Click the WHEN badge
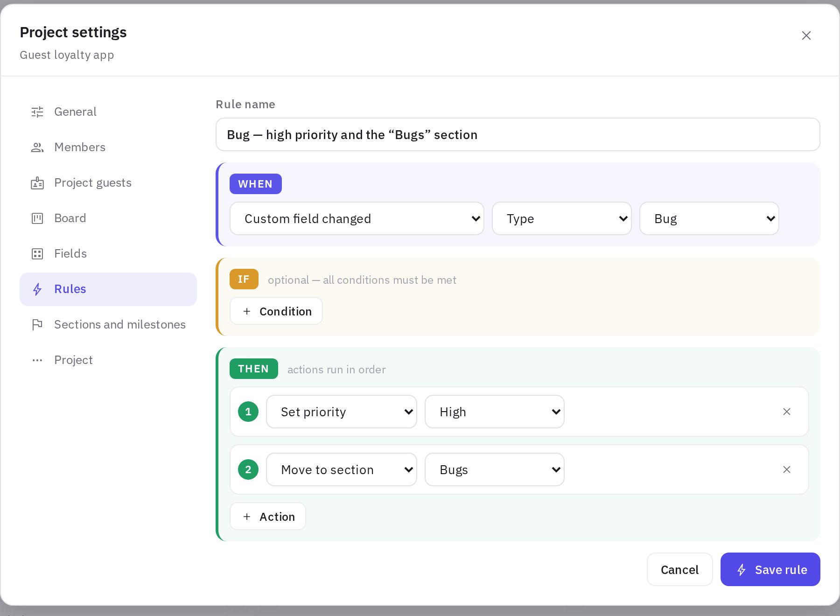Image resolution: width=840 pixels, height=616 pixels. coord(256,184)
